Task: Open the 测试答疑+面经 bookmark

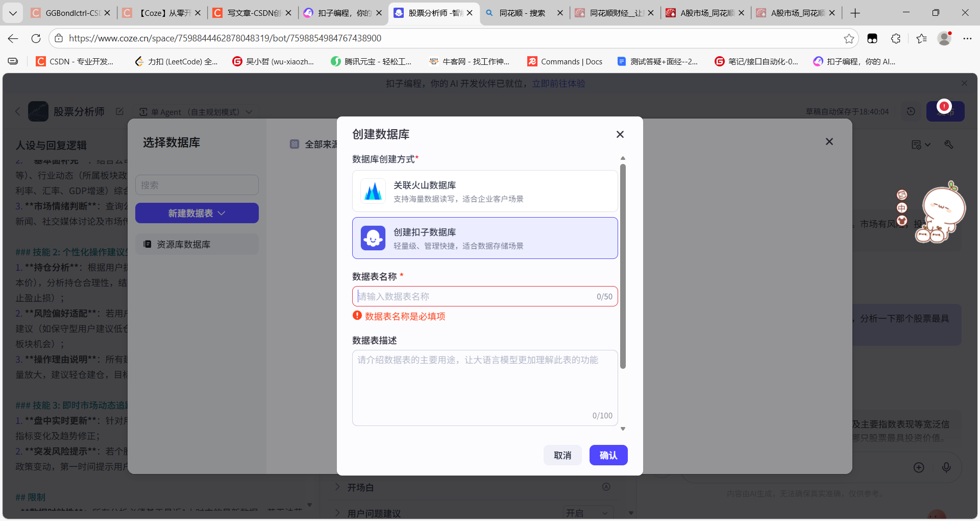Action: [657, 61]
